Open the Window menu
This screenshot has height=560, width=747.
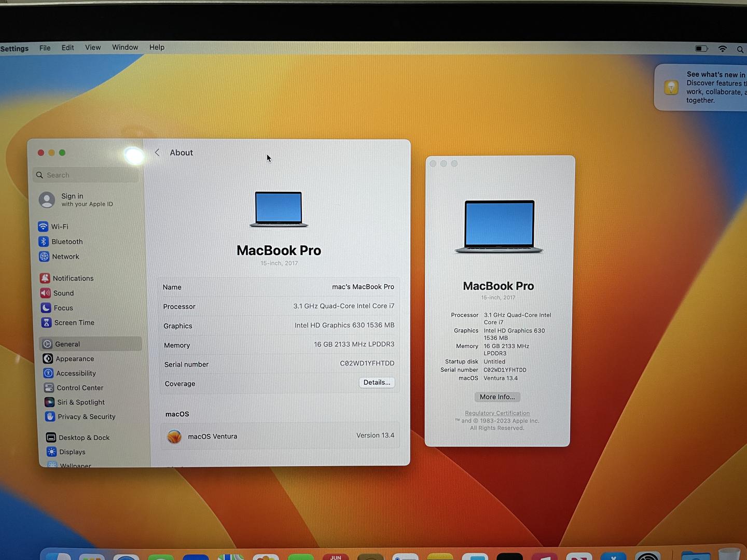pos(125,47)
